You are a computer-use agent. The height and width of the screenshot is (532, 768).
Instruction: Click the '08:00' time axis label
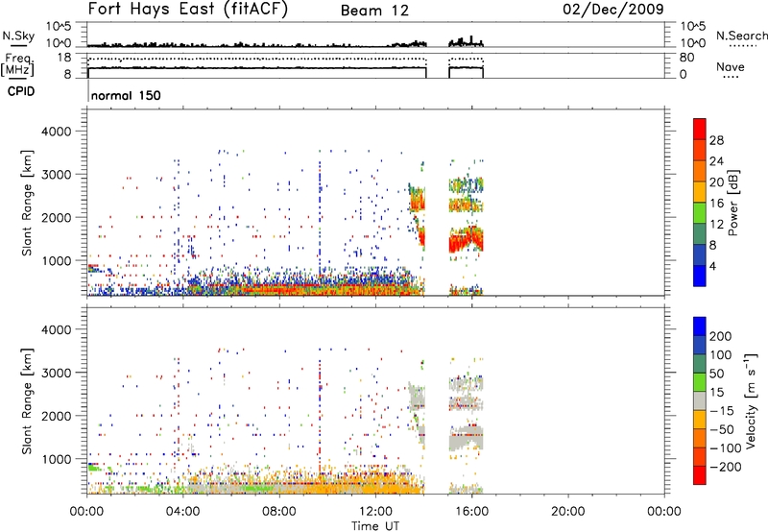(279, 512)
